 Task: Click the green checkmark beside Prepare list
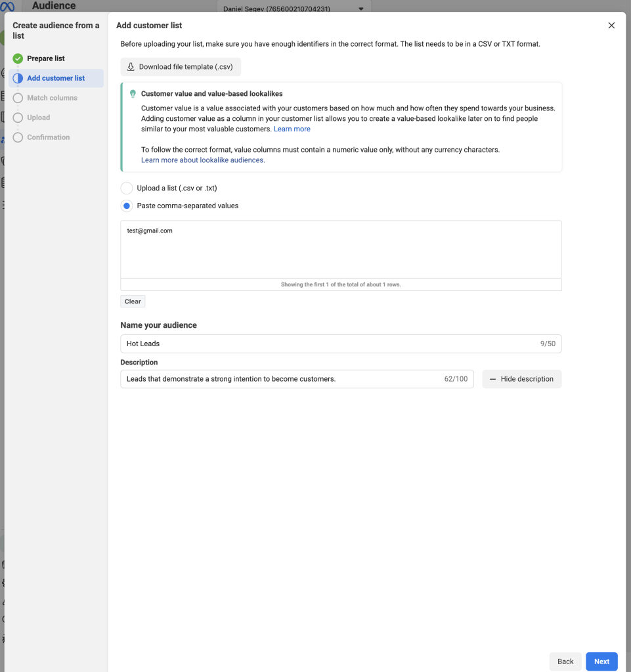coord(17,58)
